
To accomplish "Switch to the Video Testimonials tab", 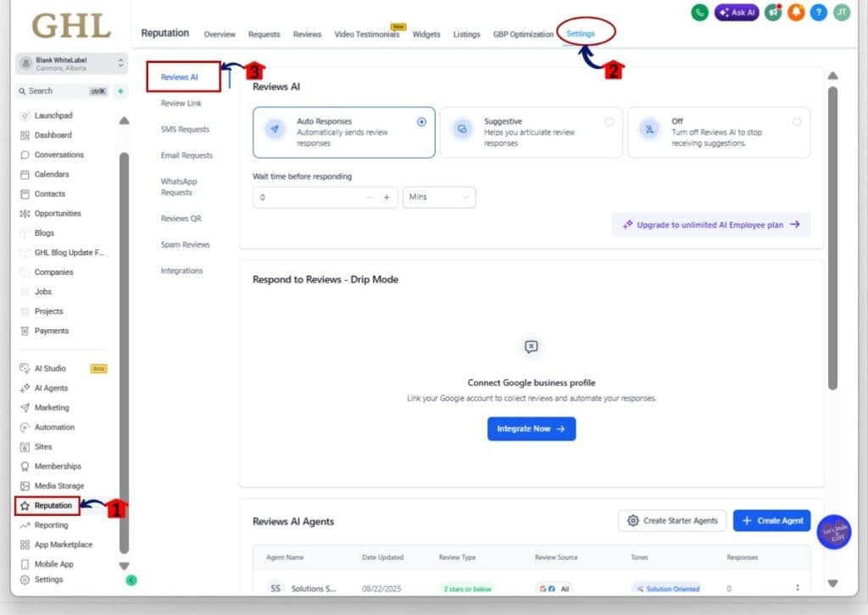I will [367, 34].
